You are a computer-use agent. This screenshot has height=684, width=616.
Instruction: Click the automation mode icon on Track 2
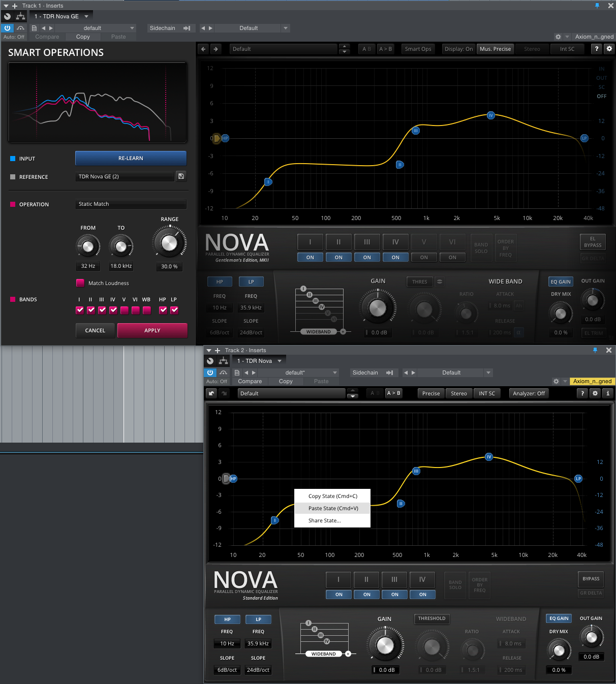pos(223,372)
